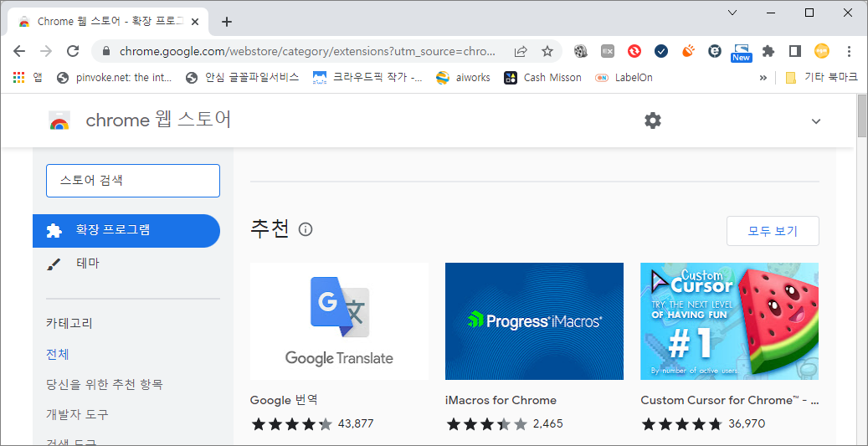Open the Extensions puzzle-piece menu

pos(768,52)
